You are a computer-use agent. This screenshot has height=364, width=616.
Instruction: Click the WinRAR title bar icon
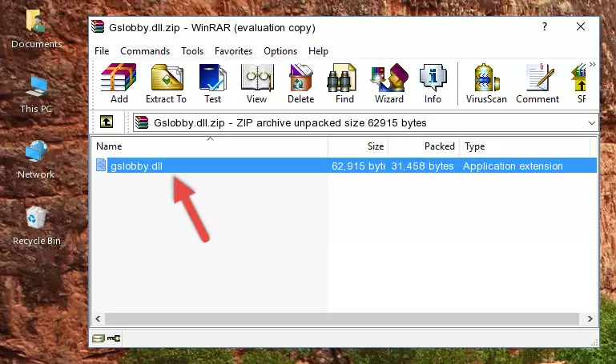click(x=98, y=27)
